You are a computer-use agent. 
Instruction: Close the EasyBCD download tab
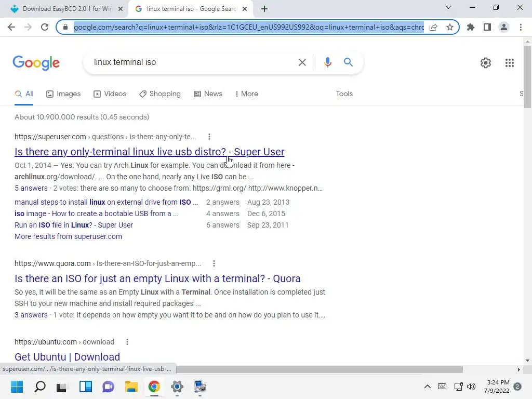pos(121,9)
